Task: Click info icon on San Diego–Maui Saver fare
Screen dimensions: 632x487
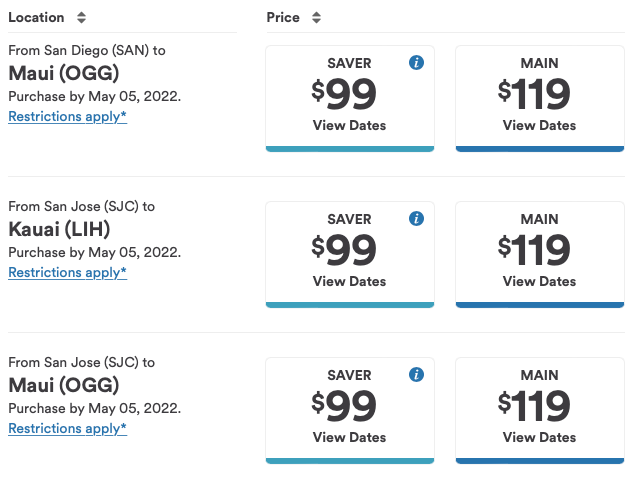Action: [417, 63]
